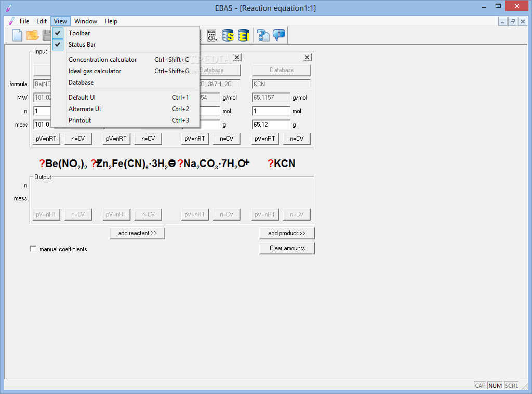Click the add product >> button
This screenshot has width=532, height=394.
(x=287, y=233)
